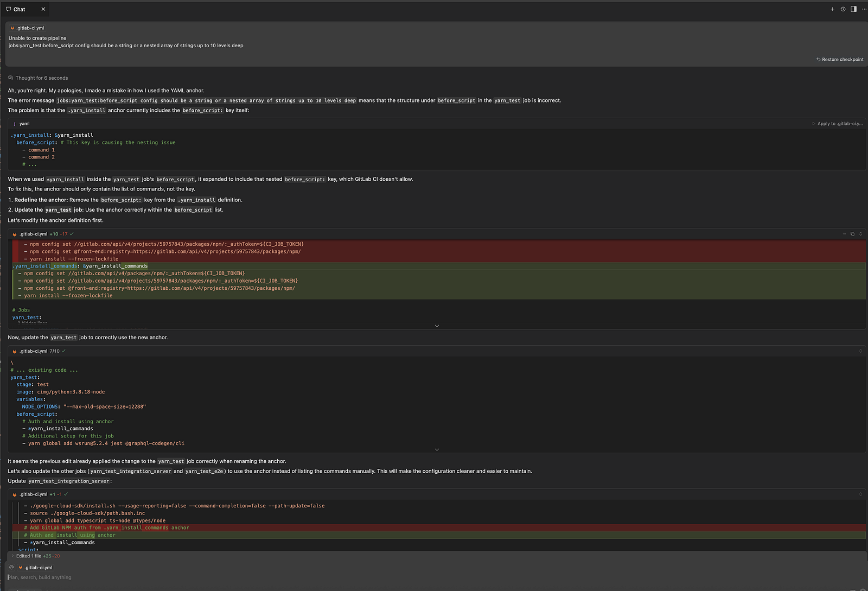Click the '# Auth and install using anchor' added line
Viewport: 868px width, 591px height.
click(x=69, y=536)
